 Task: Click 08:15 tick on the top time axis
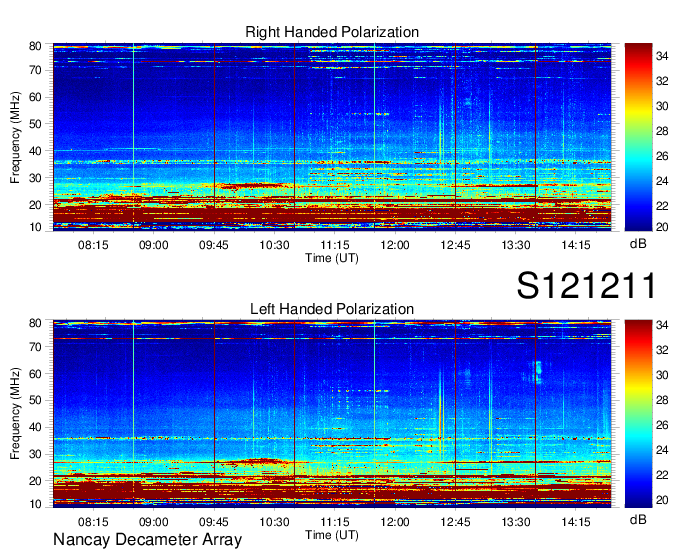[x=93, y=245]
